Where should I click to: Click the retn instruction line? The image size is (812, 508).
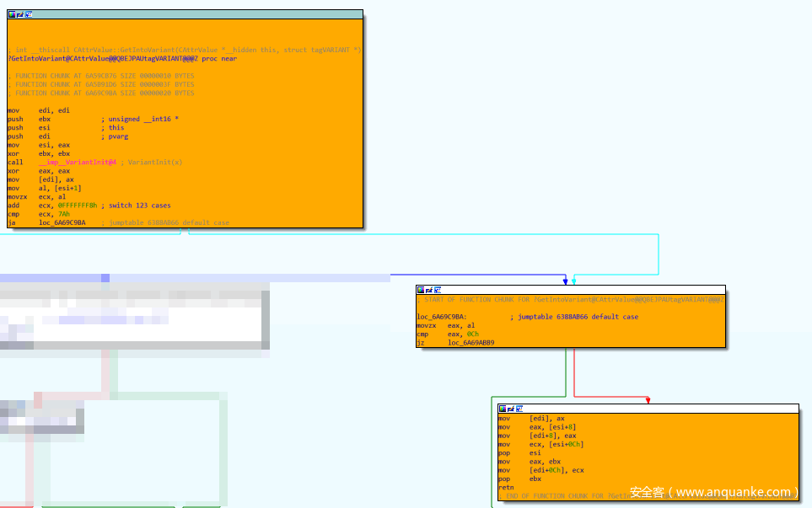pyautogui.click(x=505, y=487)
